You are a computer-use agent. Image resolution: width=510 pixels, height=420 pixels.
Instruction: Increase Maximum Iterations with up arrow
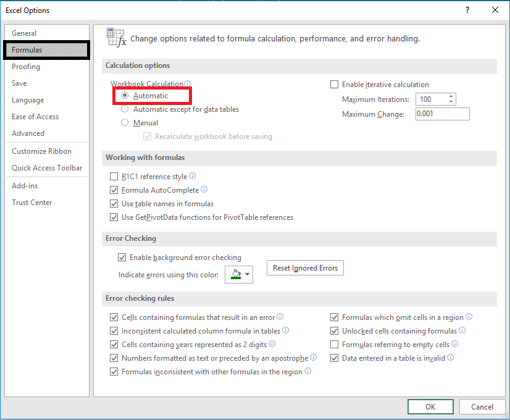coord(451,96)
